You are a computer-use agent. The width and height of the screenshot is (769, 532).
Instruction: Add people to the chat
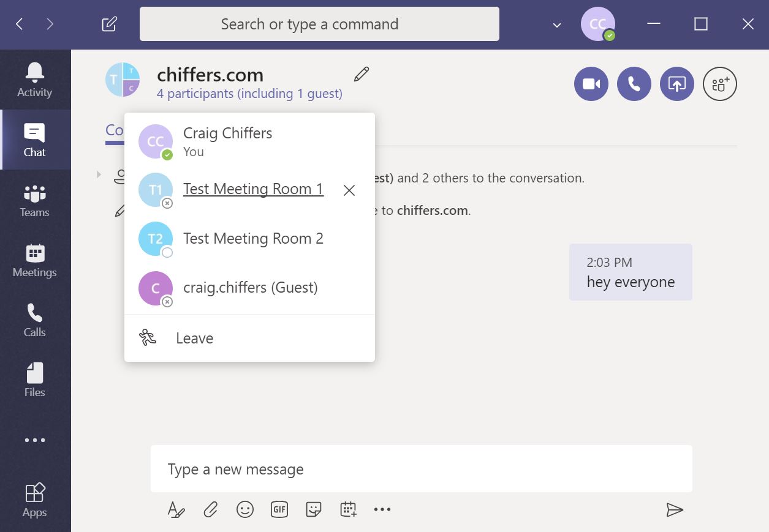(x=720, y=84)
